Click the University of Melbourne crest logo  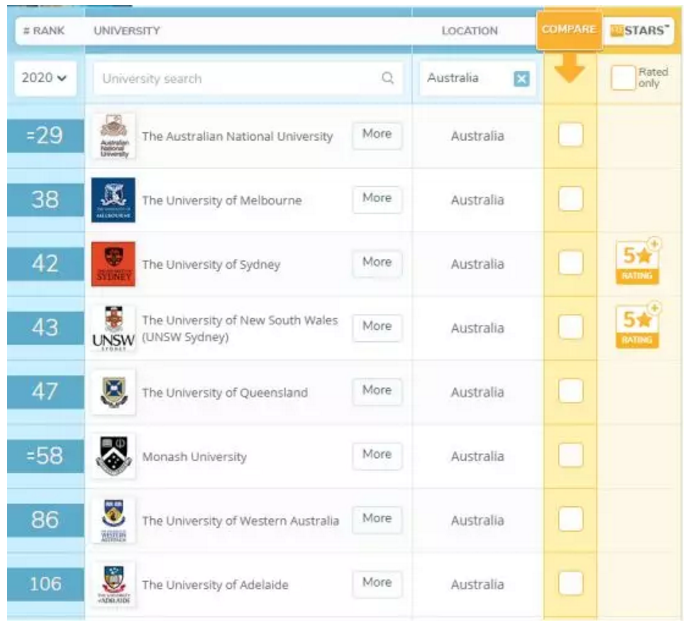(113, 200)
